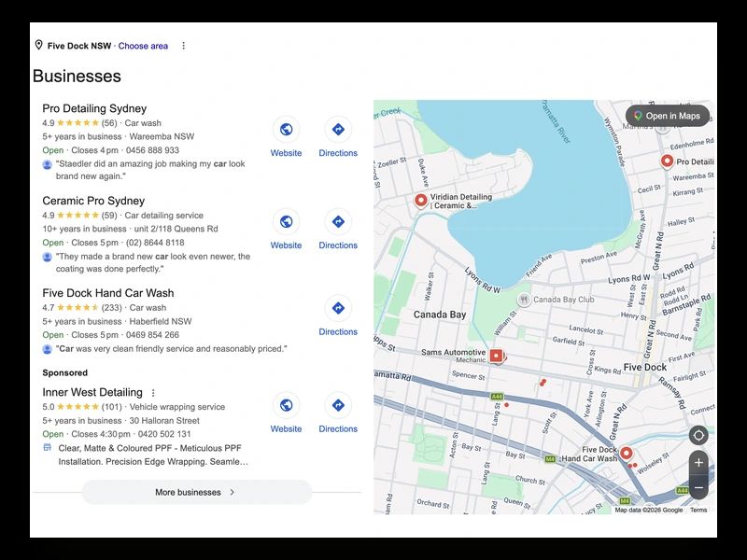The image size is (747, 560).
Task: Click Choose area link
Action: (x=143, y=46)
